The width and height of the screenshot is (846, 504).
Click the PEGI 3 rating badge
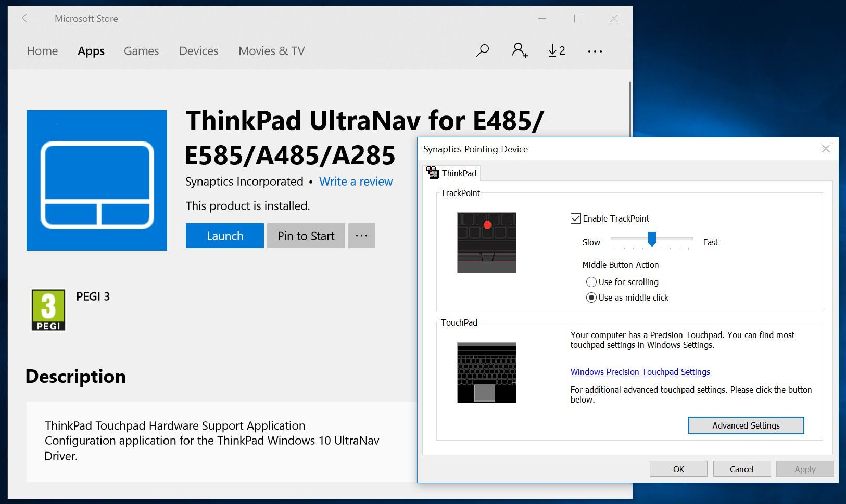(x=48, y=310)
